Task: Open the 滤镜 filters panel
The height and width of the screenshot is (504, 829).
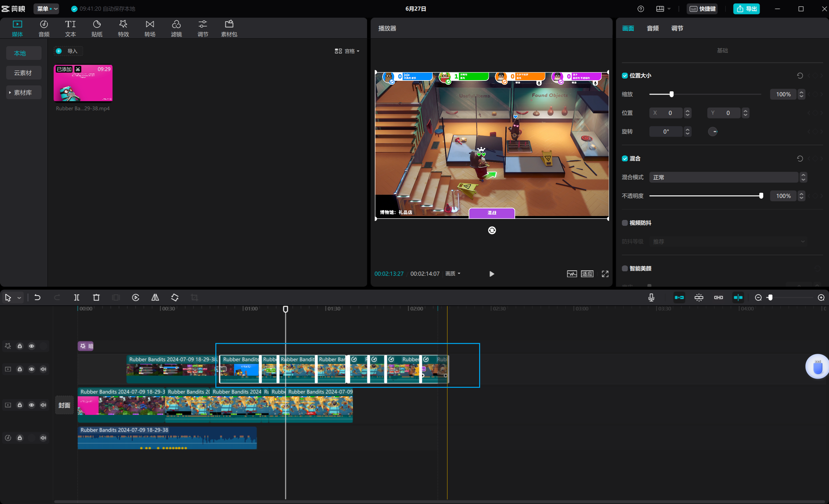Action: point(176,28)
